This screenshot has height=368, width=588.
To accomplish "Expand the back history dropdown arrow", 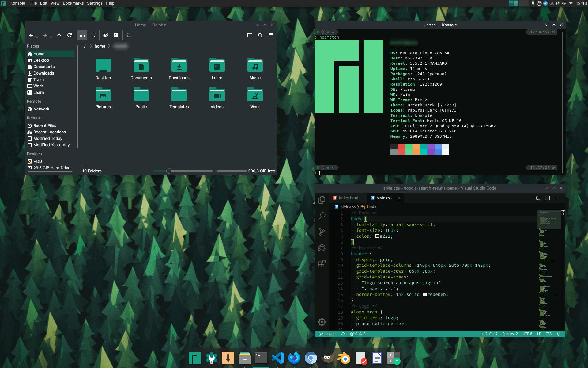I will [37, 37].
